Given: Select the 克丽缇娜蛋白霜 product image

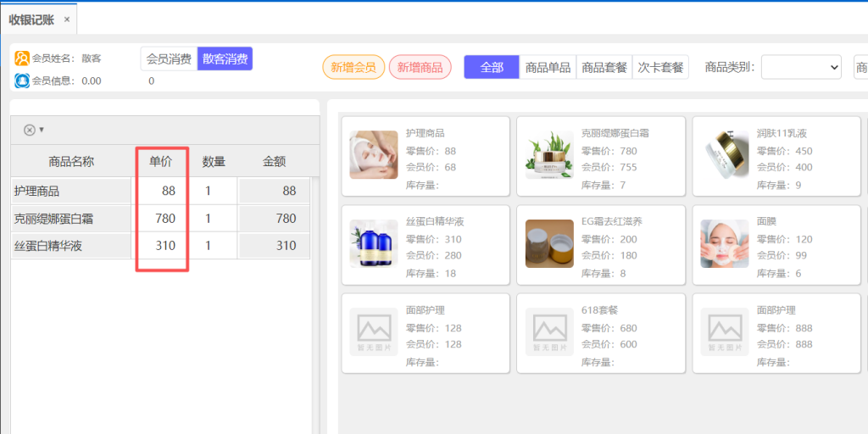Looking at the screenshot, I should point(549,154).
